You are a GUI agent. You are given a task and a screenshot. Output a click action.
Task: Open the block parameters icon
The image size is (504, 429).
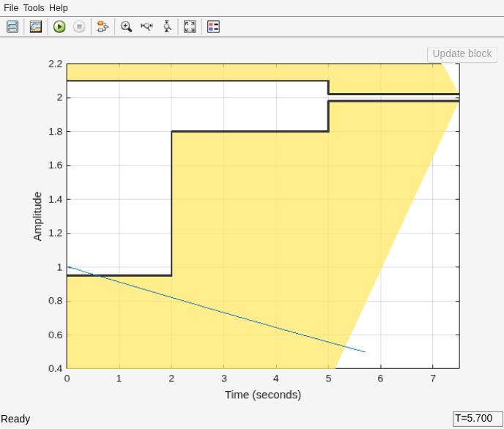click(12, 26)
